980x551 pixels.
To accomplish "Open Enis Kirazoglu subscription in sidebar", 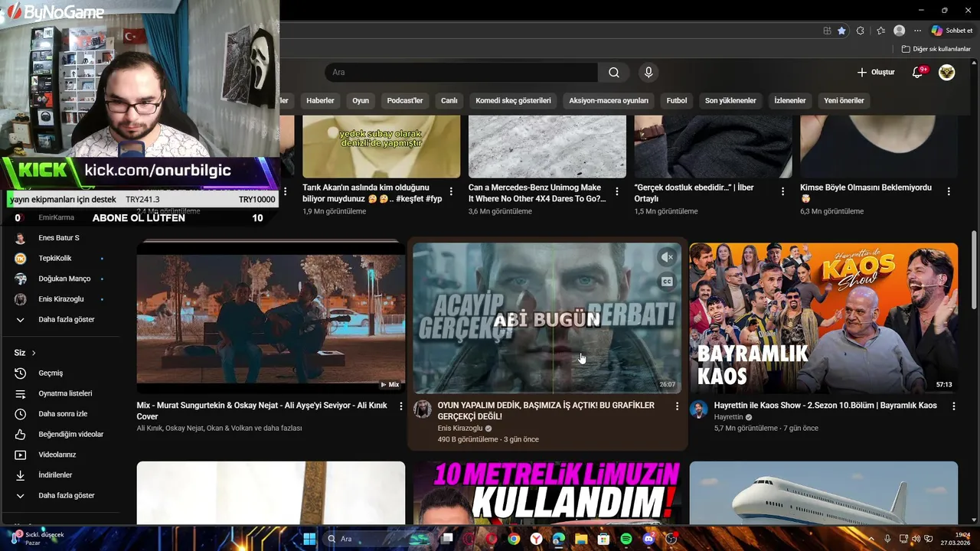I will tap(60, 299).
